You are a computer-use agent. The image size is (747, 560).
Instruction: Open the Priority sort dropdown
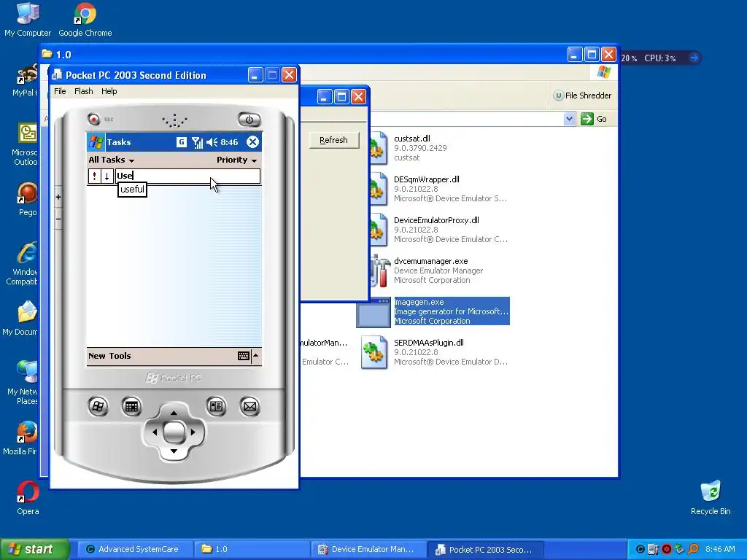click(237, 160)
